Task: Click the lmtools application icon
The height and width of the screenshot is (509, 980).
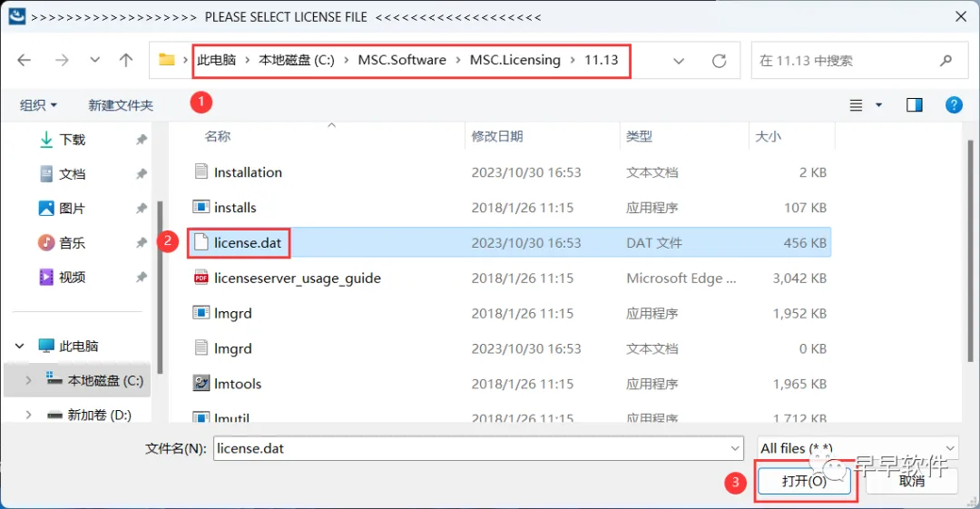Action: tap(201, 383)
